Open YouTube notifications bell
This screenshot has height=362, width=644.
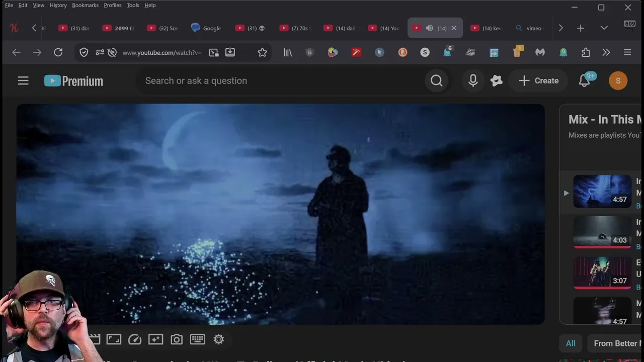[x=584, y=80]
